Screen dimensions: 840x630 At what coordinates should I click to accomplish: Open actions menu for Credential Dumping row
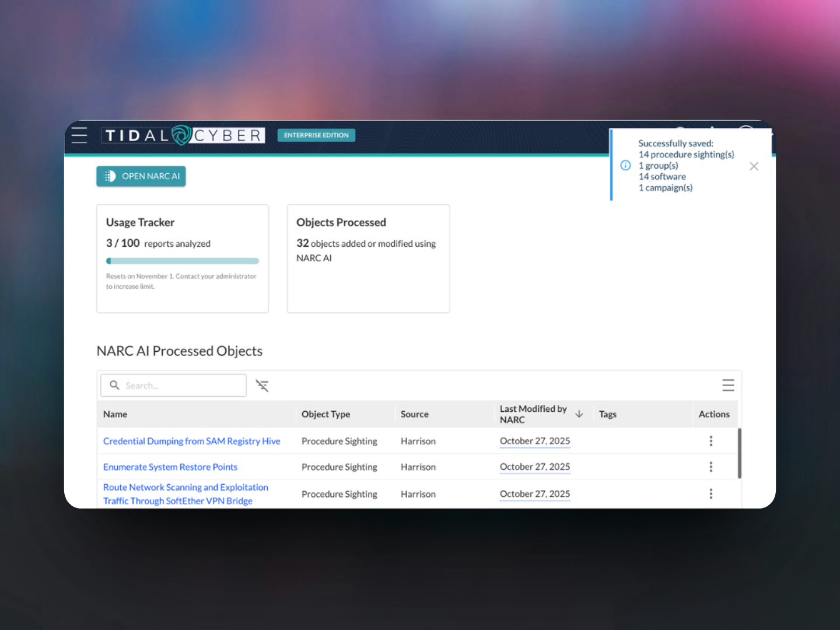tap(710, 441)
